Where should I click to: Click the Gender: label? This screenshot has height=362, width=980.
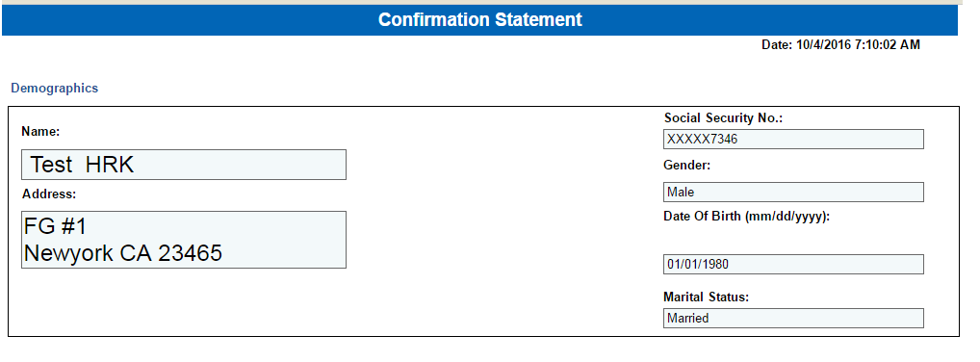687,166
